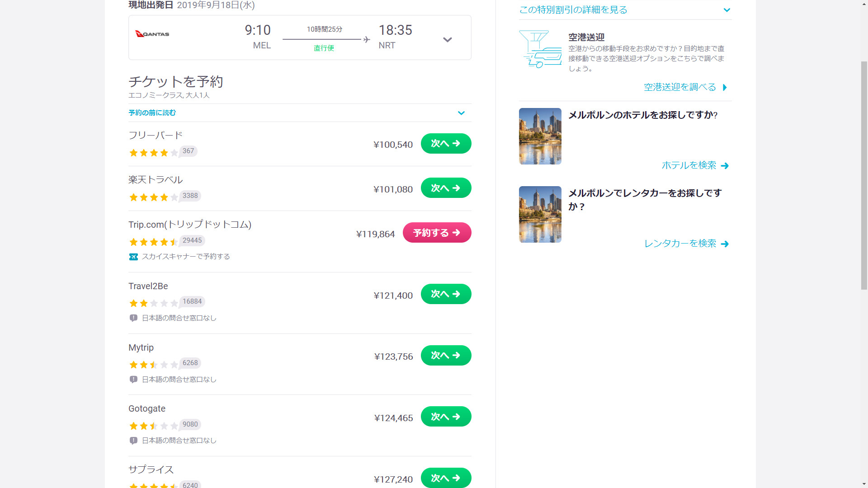Click the Melbourne rental car thumbnail image
The height and width of the screenshot is (488, 868).
pos(540,214)
